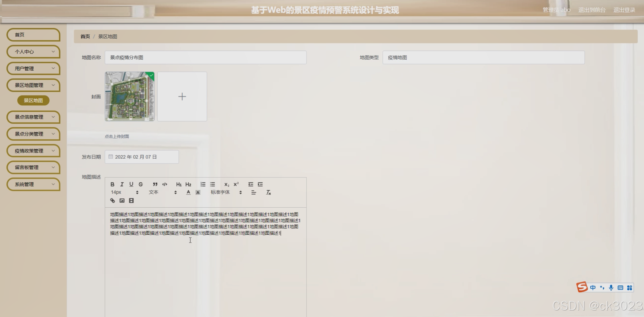Click the 退出到前台 link
This screenshot has height=317, width=644.
coord(592,10)
